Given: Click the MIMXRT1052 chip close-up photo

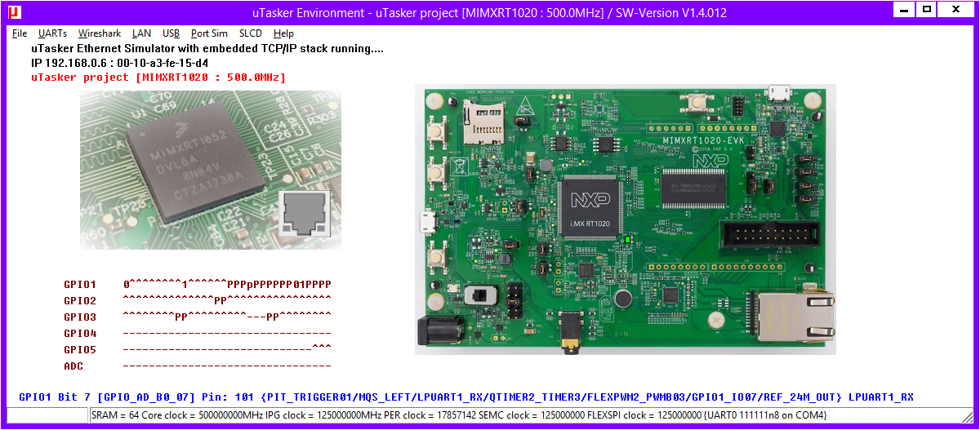Looking at the screenshot, I should [211, 170].
